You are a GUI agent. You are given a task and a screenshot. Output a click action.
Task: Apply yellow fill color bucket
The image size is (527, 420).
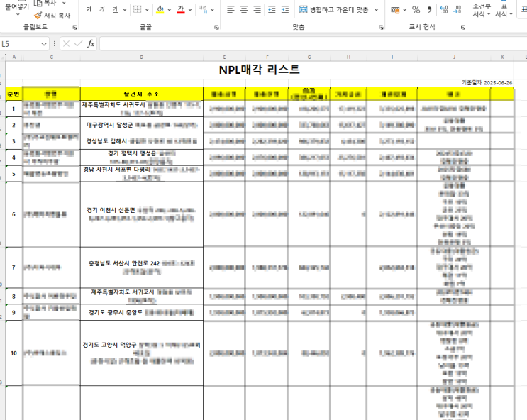coord(160,9)
